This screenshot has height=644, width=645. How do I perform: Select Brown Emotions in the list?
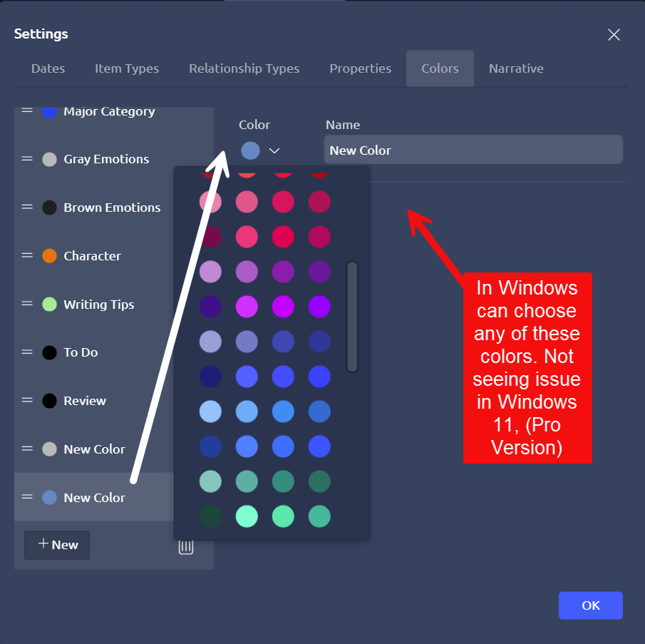[112, 208]
